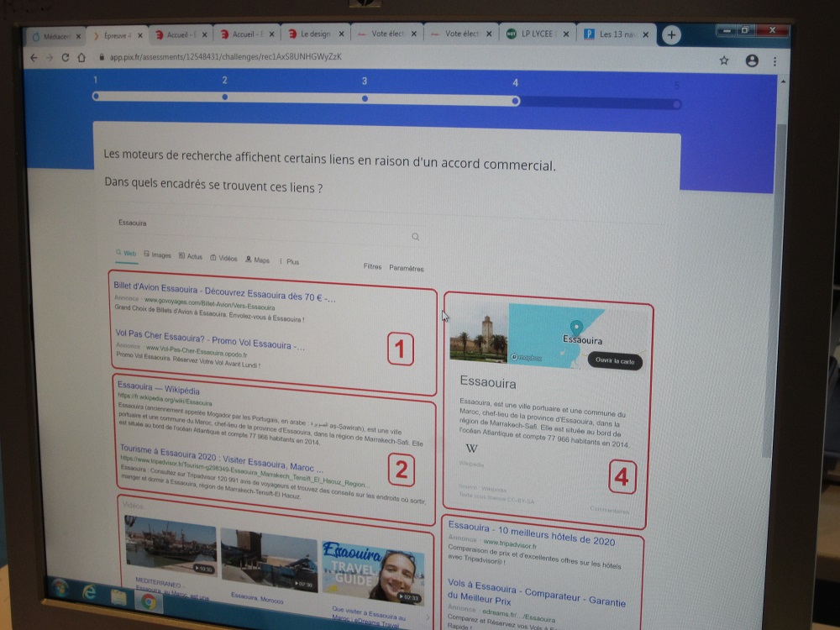840x630 pixels.
Task: Click the minaret photo beside the map
Action: pyautogui.click(x=479, y=333)
